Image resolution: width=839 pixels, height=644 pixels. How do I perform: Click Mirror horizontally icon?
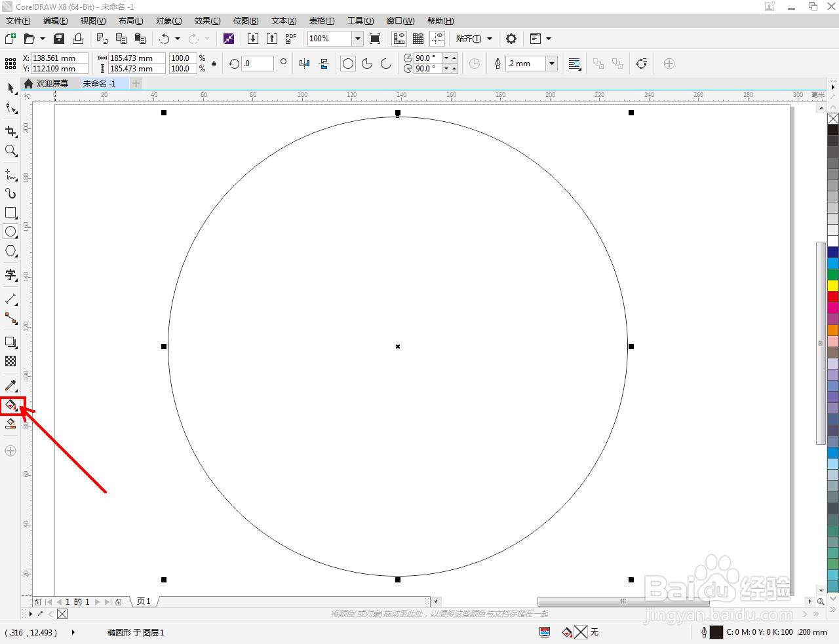[304, 64]
